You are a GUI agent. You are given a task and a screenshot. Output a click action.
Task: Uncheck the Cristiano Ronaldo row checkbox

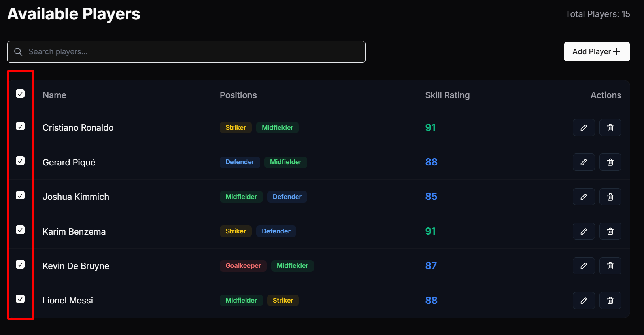20,126
